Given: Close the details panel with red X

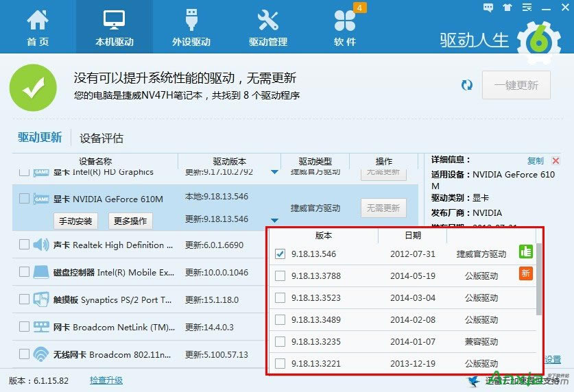Looking at the screenshot, I should click(556, 161).
